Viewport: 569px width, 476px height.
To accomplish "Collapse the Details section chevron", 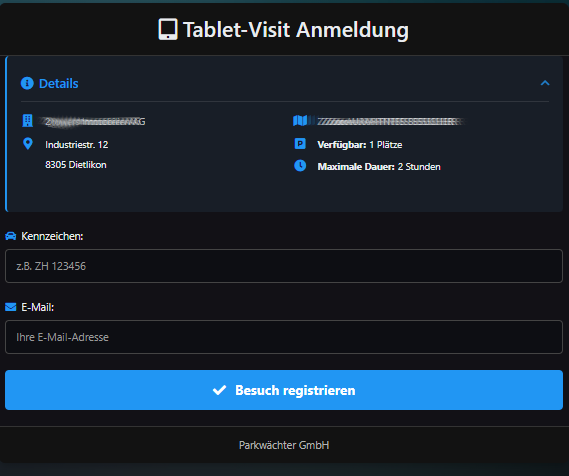I will click(545, 83).
